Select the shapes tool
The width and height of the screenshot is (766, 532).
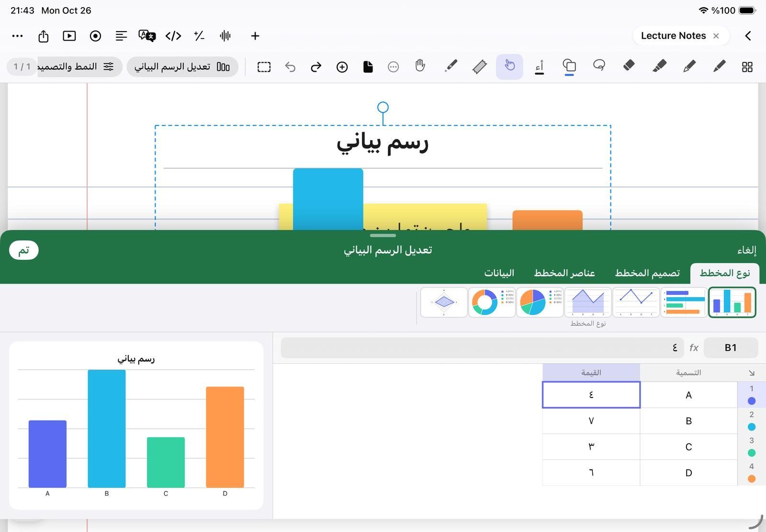pyautogui.click(x=569, y=66)
